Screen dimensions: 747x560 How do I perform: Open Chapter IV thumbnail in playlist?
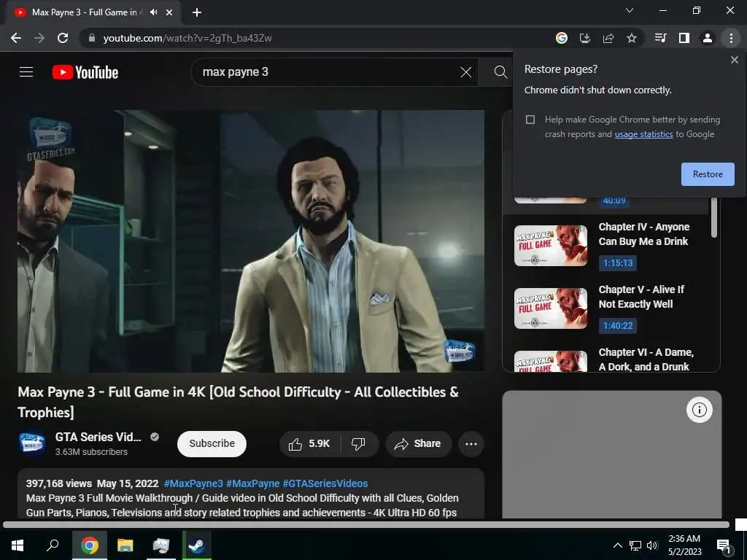551,246
